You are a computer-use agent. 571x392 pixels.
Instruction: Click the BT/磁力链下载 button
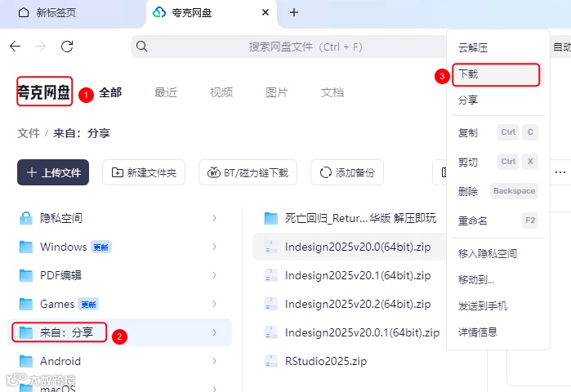(x=248, y=172)
